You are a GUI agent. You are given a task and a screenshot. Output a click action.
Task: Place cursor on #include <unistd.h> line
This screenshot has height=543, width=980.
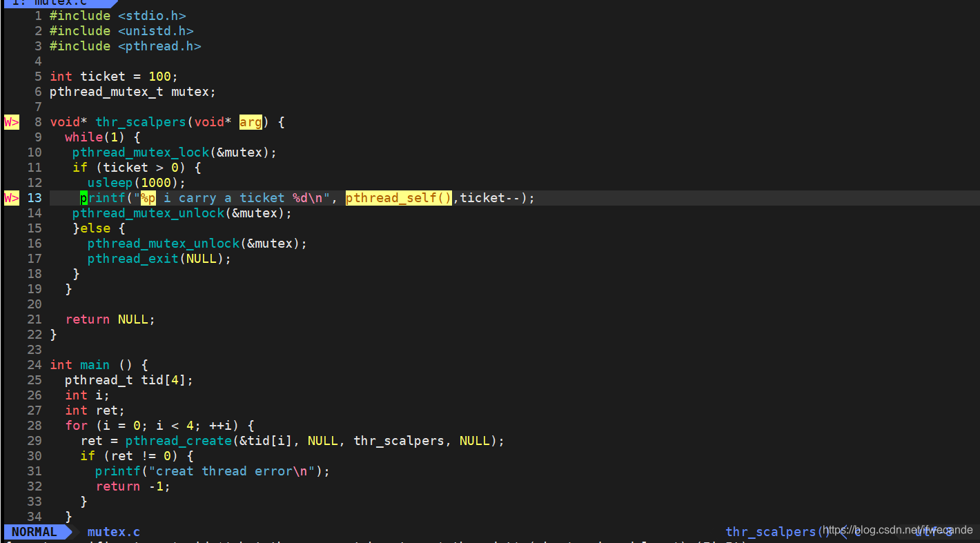point(121,31)
